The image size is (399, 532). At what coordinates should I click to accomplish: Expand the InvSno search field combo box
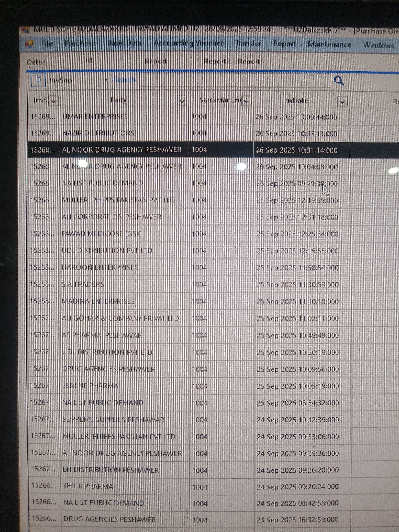coord(106,80)
